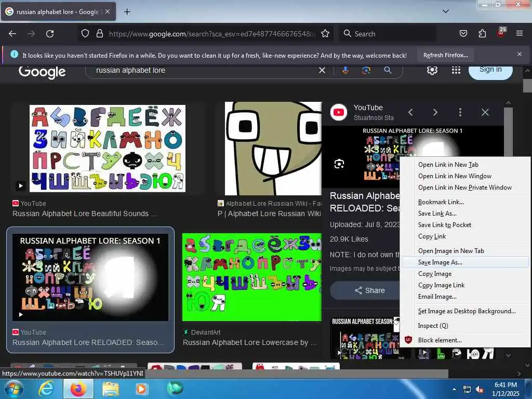
Task: Launch Internet Explorer from the taskbar
Action: [46, 389]
